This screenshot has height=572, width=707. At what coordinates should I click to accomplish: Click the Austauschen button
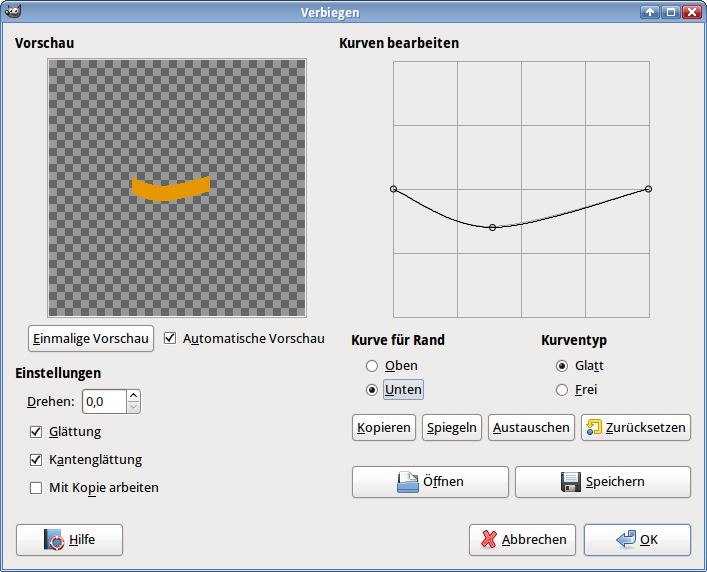point(531,428)
